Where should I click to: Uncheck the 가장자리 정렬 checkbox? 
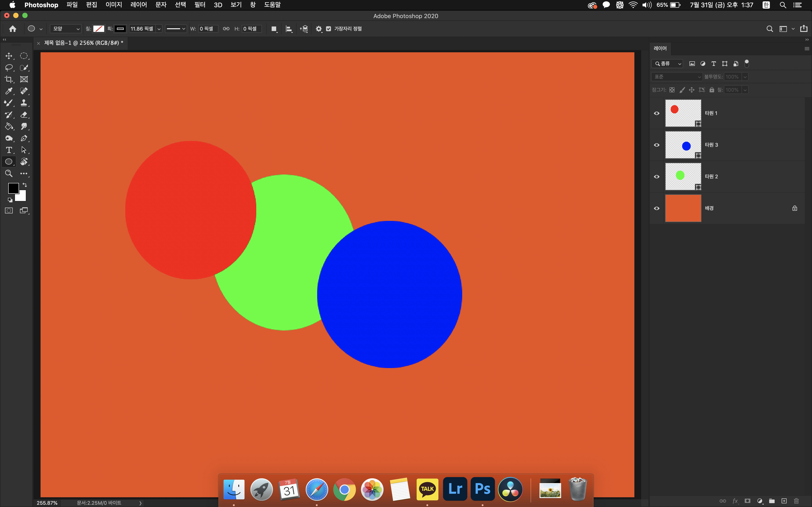pos(329,29)
